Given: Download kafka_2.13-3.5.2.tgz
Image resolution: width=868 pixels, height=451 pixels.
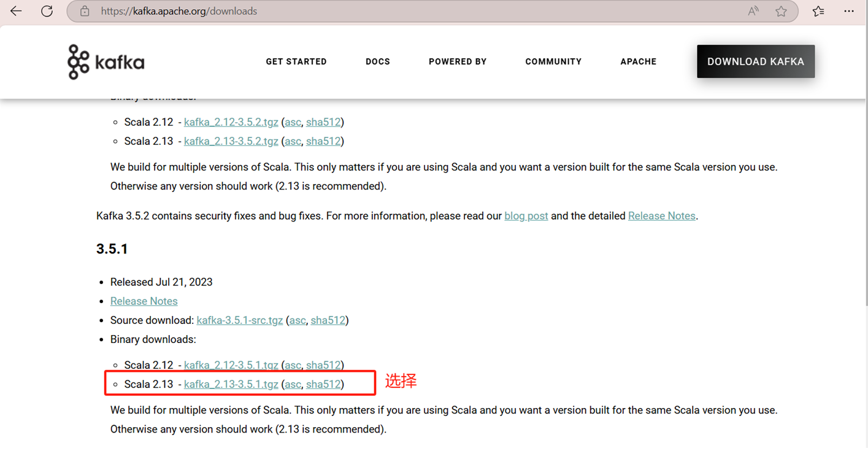Looking at the screenshot, I should click(x=231, y=141).
